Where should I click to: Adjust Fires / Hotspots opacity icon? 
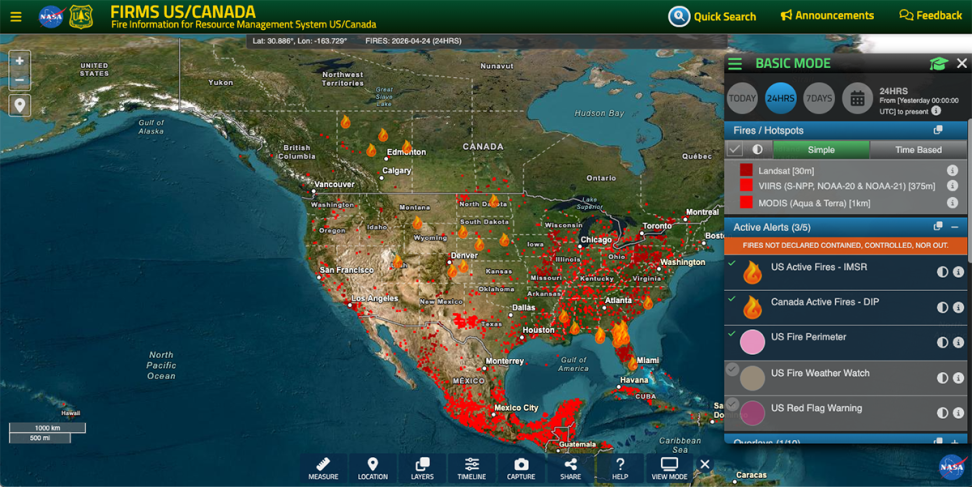[x=758, y=149]
